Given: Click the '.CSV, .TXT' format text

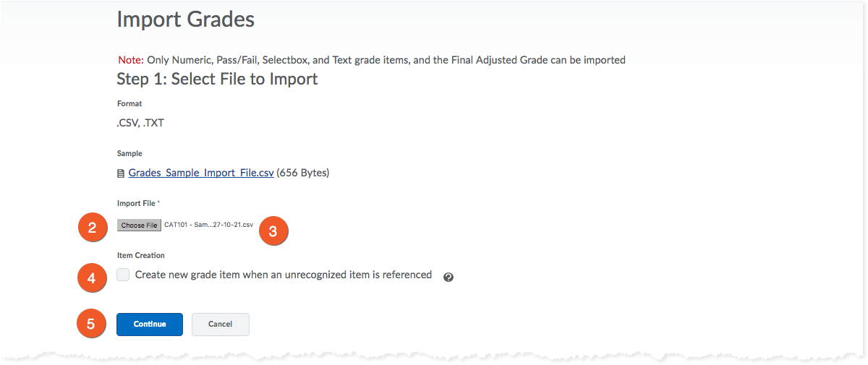Looking at the screenshot, I should click(x=140, y=123).
